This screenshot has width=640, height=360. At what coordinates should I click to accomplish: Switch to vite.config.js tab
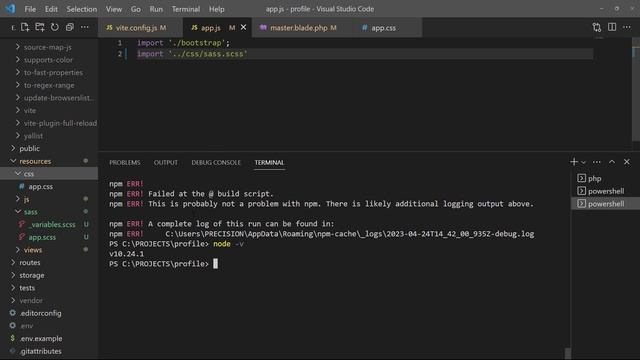click(x=140, y=27)
